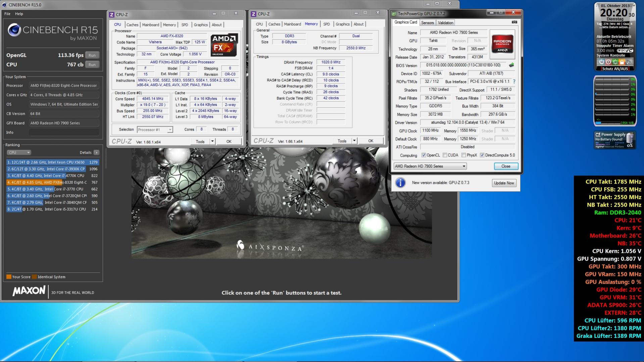Viewport: 644px width, 362px height.
Task: Run the Cinebench CPU test
Action: [92, 65]
